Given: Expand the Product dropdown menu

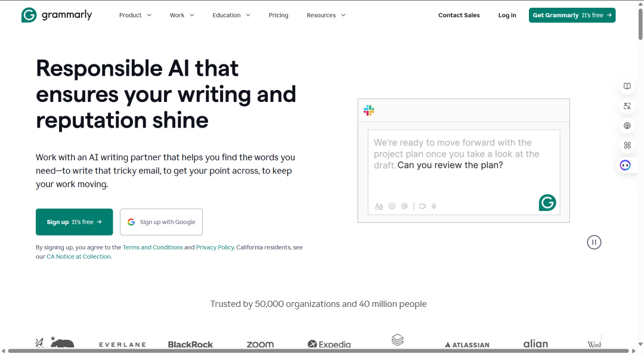Looking at the screenshot, I should click(x=135, y=15).
